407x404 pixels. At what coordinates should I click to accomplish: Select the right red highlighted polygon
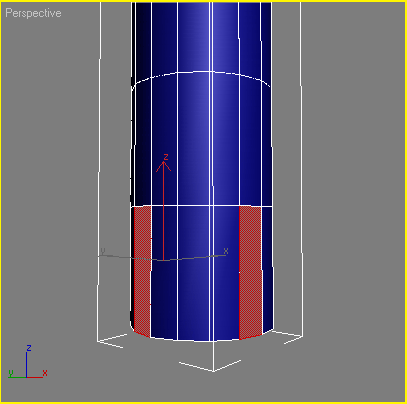point(250,272)
